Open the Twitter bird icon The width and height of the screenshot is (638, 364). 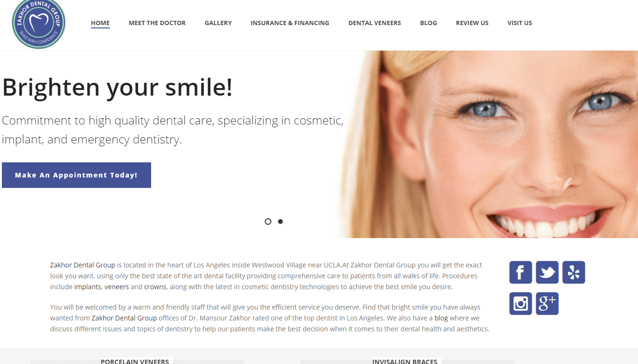pyautogui.click(x=547, y=273)
